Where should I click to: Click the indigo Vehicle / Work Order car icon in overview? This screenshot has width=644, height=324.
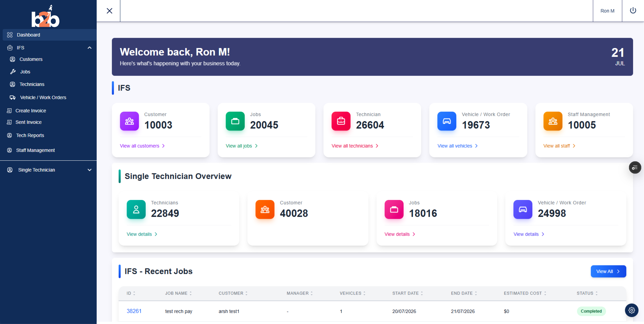point(523,209)
